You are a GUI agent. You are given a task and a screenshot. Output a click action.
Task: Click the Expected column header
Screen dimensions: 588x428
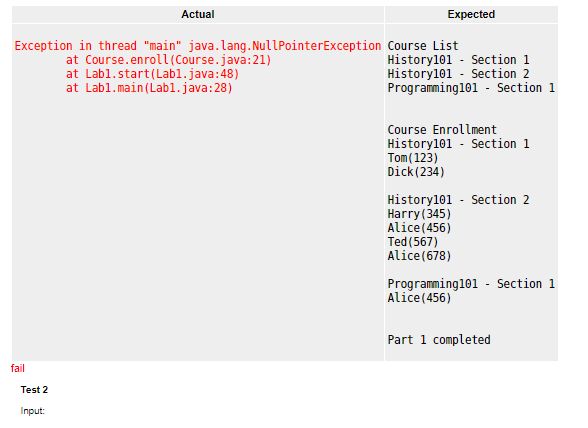click(471, 14)
